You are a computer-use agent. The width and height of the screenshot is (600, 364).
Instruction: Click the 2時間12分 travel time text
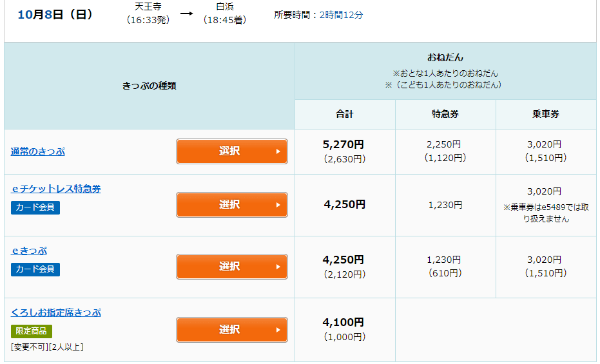click(342, 15)
